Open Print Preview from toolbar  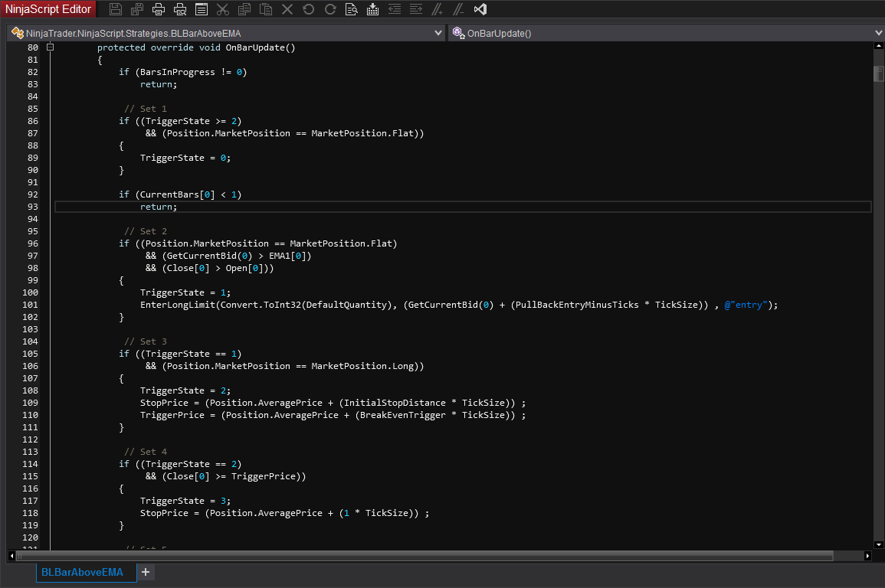tap(180, 9)
